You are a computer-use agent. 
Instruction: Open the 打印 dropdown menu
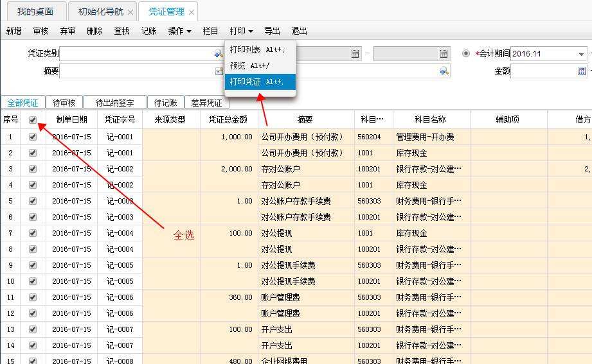(x=241, y=31)
